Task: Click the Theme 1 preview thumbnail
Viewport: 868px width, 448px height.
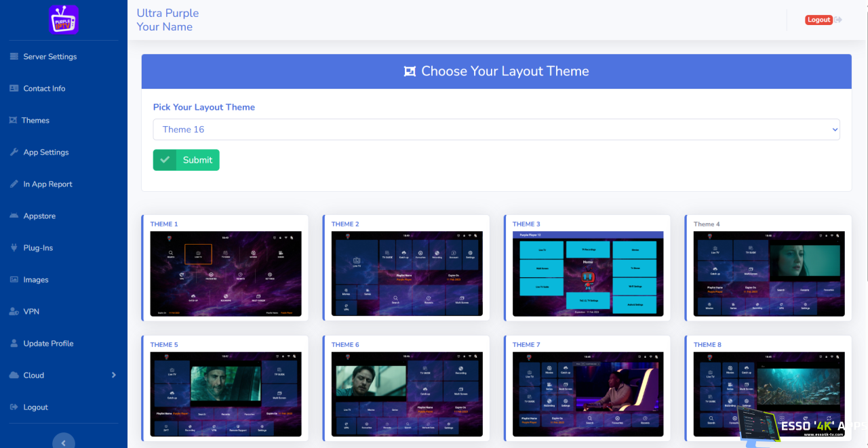Action: pos(226,274)
